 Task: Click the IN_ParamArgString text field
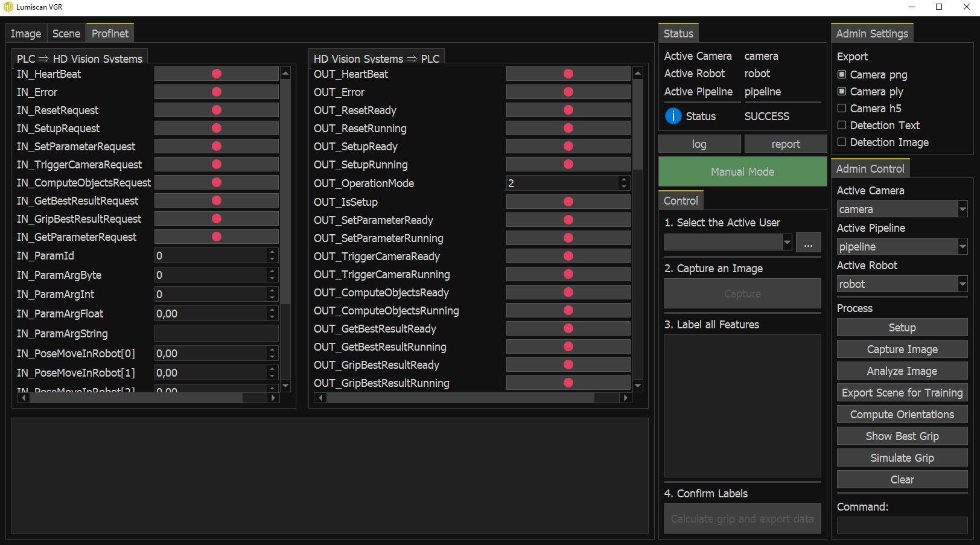pos(217,333)
